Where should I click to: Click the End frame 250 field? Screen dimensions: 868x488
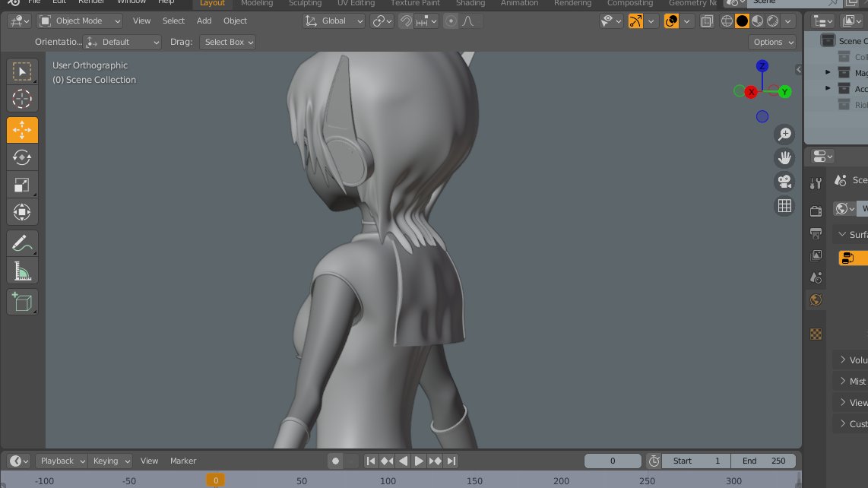coord(763,461)
